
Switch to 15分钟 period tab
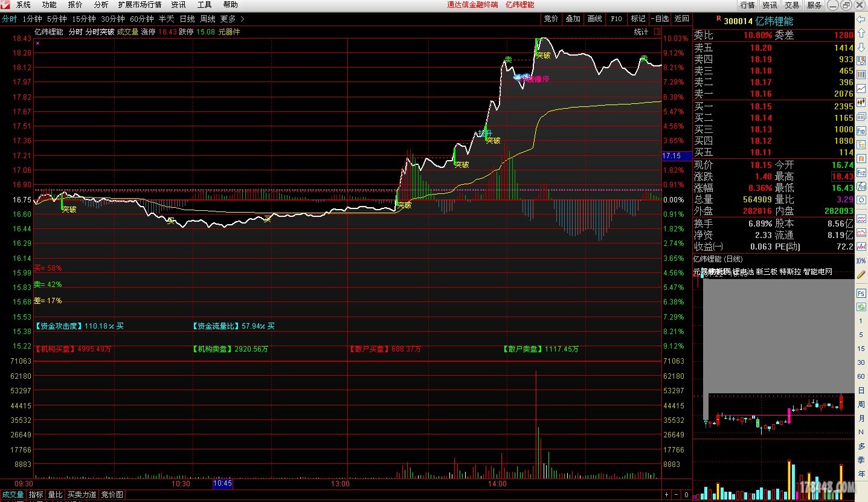tap(84, 19)
